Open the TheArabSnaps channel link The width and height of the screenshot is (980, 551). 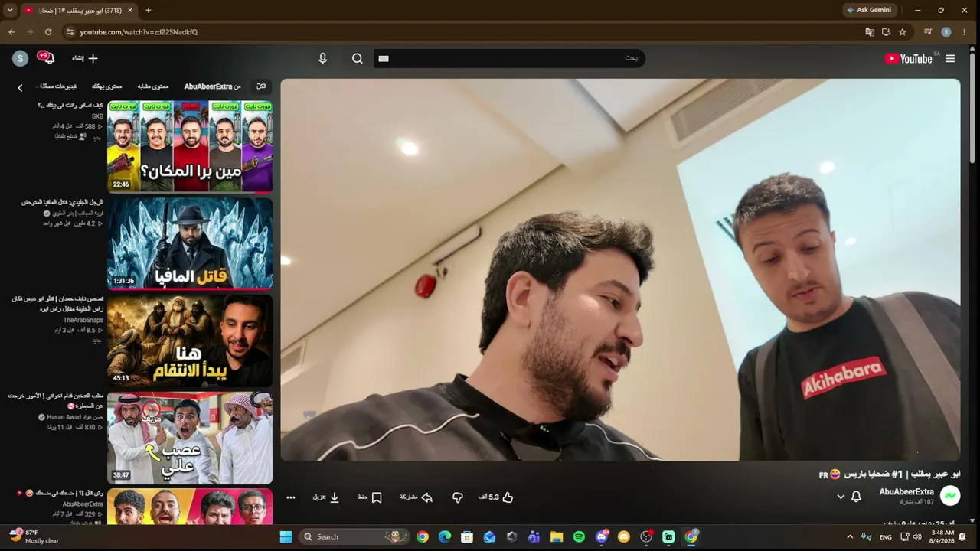pos(83,320)
